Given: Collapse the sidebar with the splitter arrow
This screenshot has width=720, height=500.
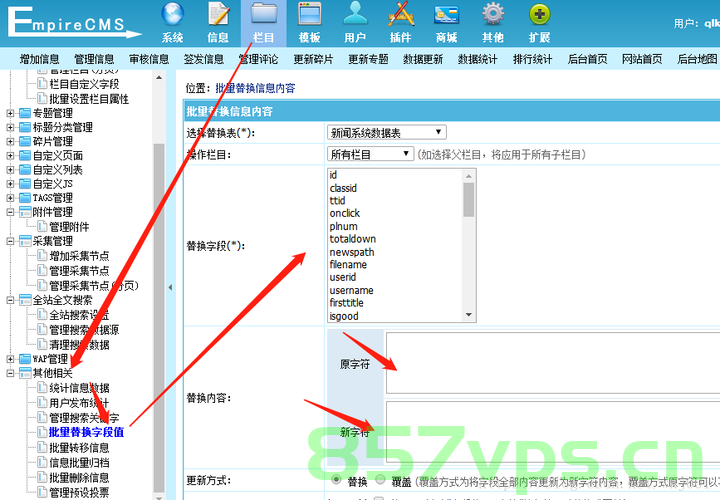Looking at the screenshot, I should pyautogui.click(x=170, y=287).
